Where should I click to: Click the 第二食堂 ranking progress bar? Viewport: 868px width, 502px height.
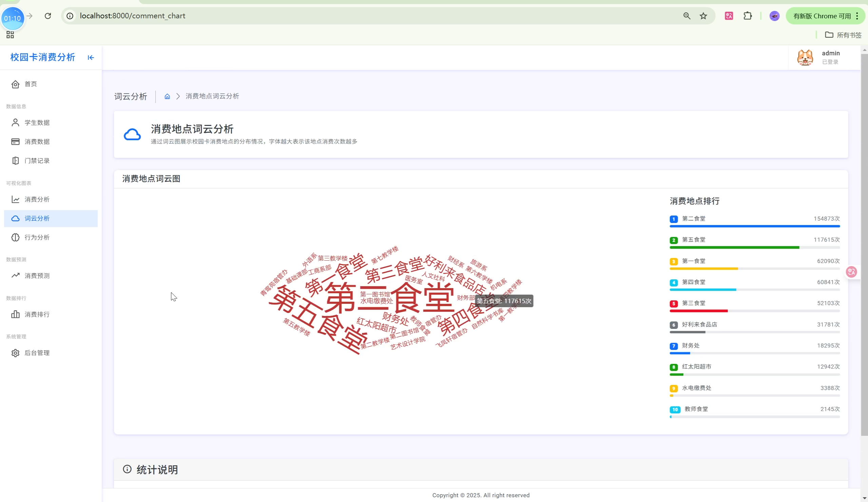coord(754,226)
